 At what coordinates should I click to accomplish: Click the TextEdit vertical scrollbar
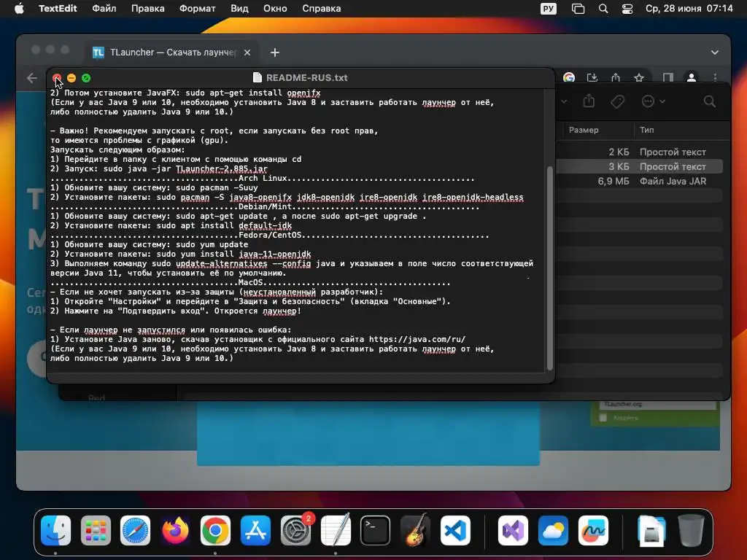[550, 268]
